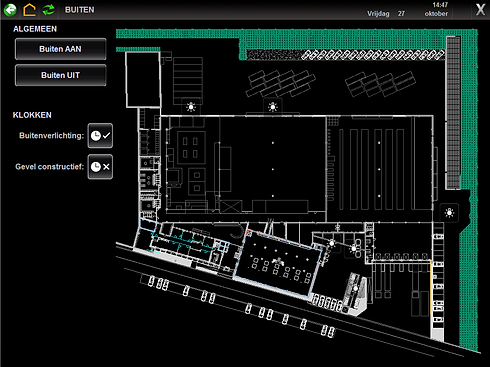Viewport: 490px width, 367px height.
Task: Click the light on the angled entrance canopy
Action: pyautogui.click(x=356, y=289)
